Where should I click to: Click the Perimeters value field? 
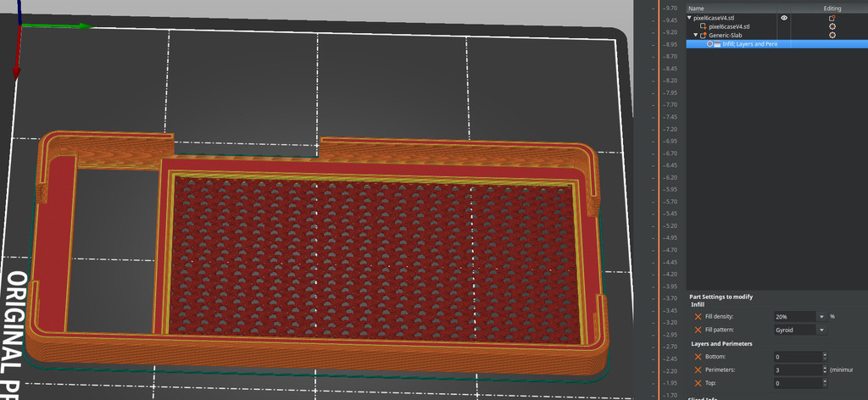point(798,370)
